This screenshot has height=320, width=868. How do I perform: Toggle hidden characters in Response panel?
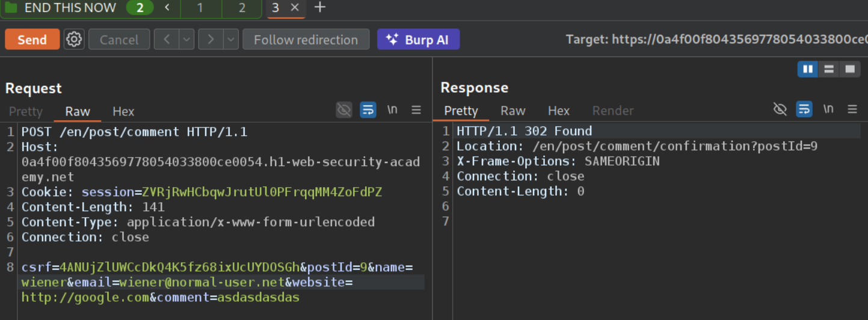[x=780, y=109]
